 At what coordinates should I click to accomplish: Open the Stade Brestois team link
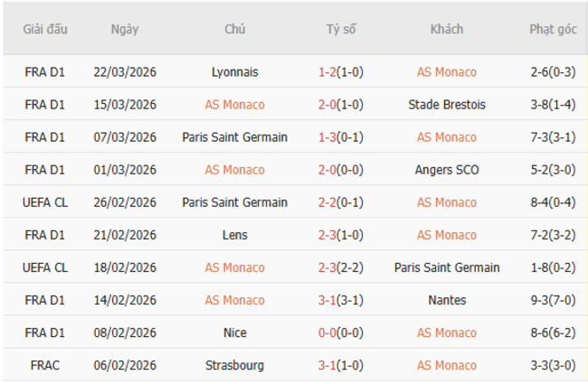[x=447, y=105]
